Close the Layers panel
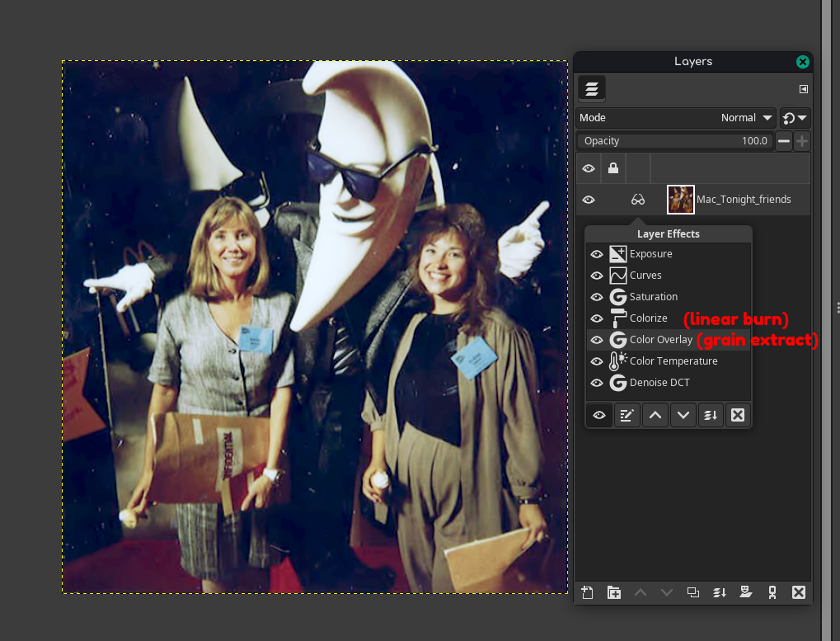The height and width of the screenshot is (641, 840). click(x=803, y=62)
